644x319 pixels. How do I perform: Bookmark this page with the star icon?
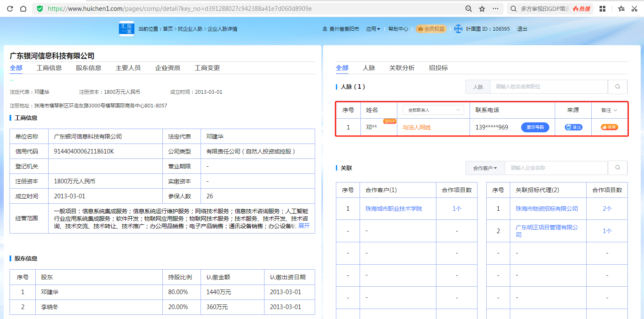[482, 9]
